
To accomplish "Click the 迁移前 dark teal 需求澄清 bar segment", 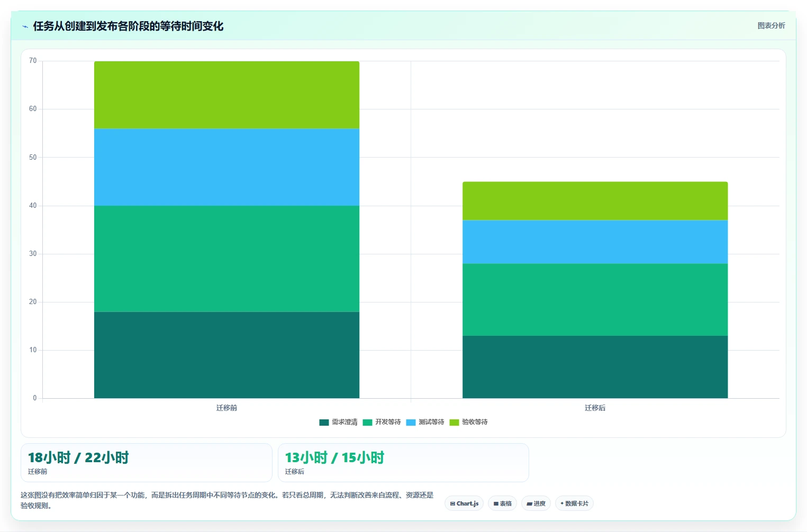I will pyautogui.click(x=226, y=355).
